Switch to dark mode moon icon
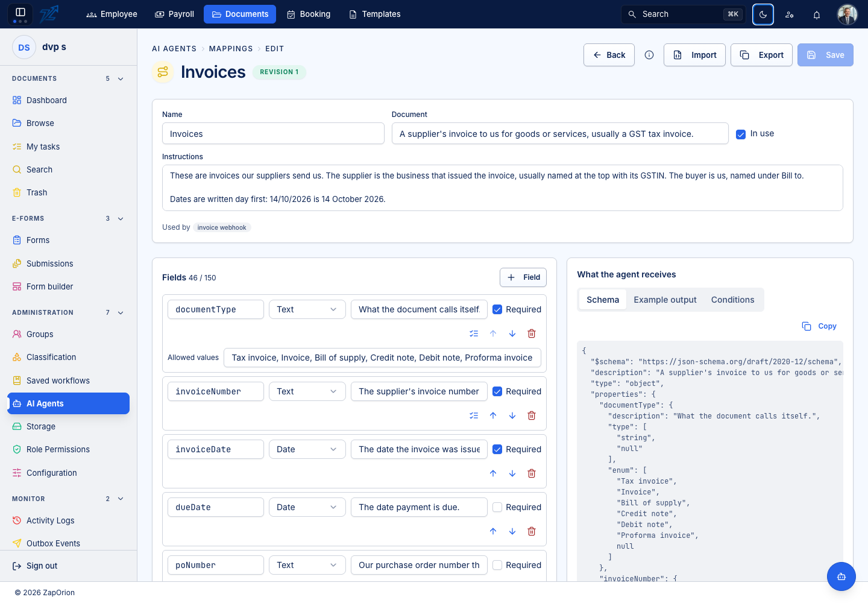Viewport: 868px width, 603px height. pos(763,14)
